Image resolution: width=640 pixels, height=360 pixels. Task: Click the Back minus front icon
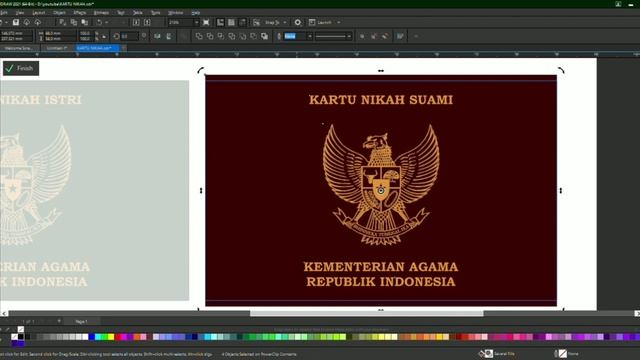253,36
